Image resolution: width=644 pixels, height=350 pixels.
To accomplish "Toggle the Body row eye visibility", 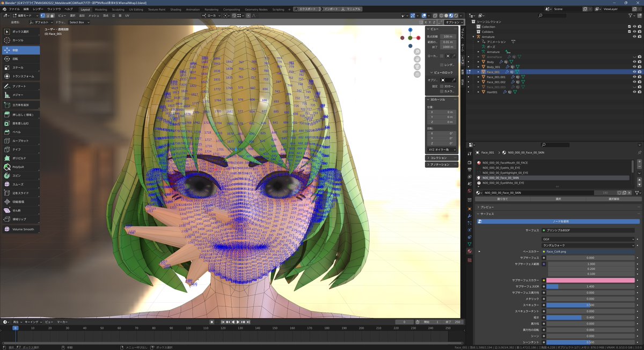I will coord(634,62).
